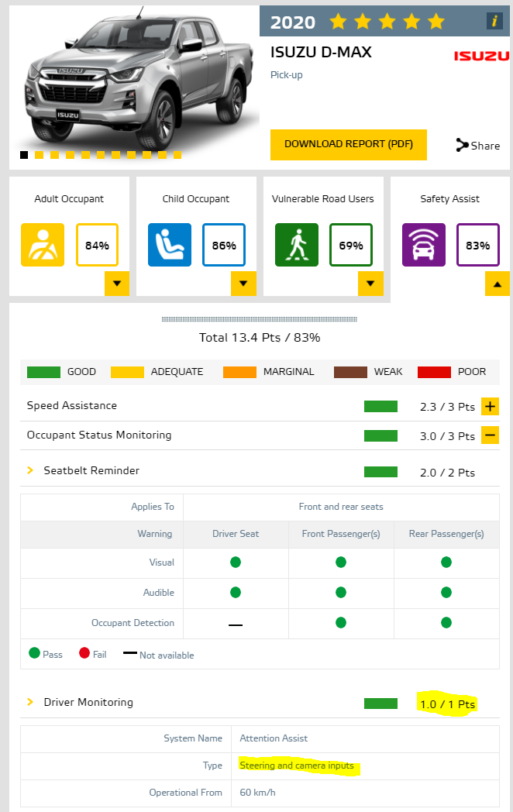Click the Audible pass dot for Rear Passenger(s)
The width and height of the screenshot is (513, 812).
pos(446,592)
